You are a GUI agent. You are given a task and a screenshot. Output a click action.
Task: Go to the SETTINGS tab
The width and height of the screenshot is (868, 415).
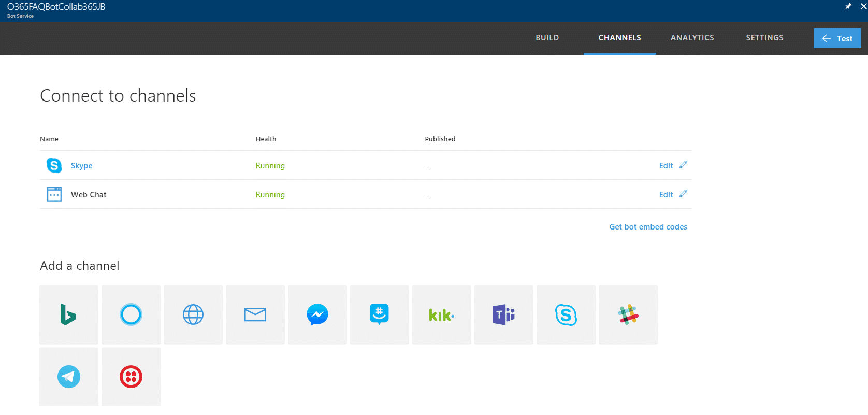pos(764,38)
